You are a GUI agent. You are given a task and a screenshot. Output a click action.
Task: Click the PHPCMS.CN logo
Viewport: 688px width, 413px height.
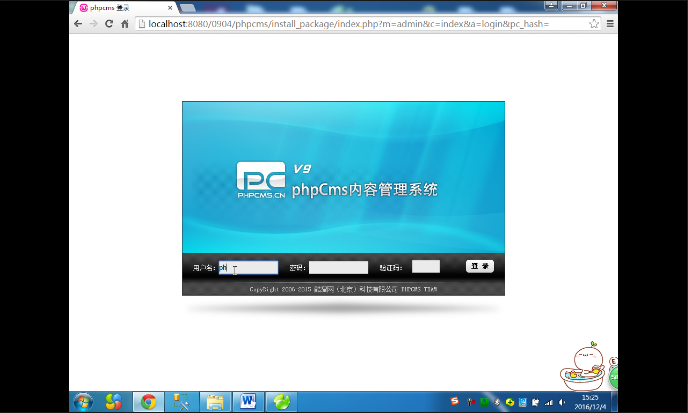pos(261,180)
